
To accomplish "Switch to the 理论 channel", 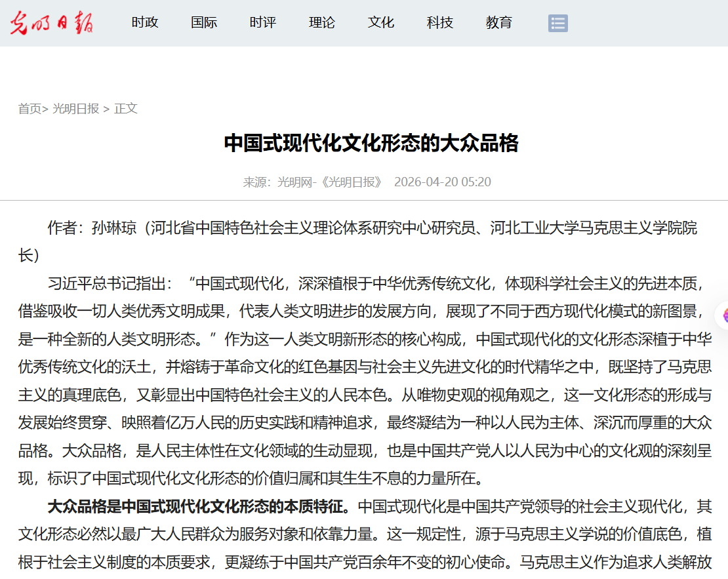I will [x=322, y=23].
